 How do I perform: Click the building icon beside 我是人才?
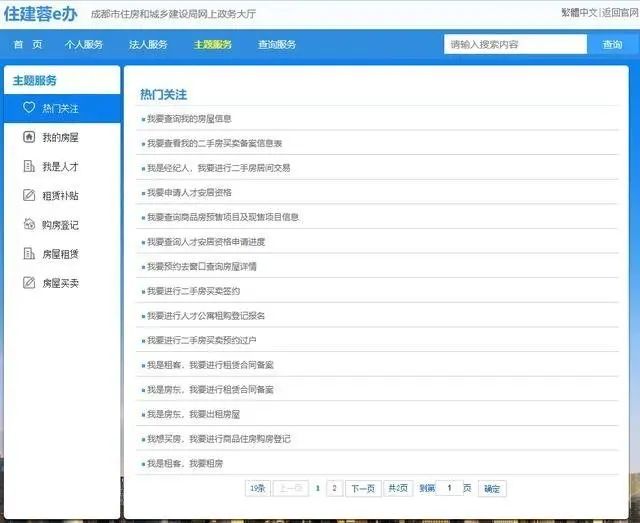29,166
